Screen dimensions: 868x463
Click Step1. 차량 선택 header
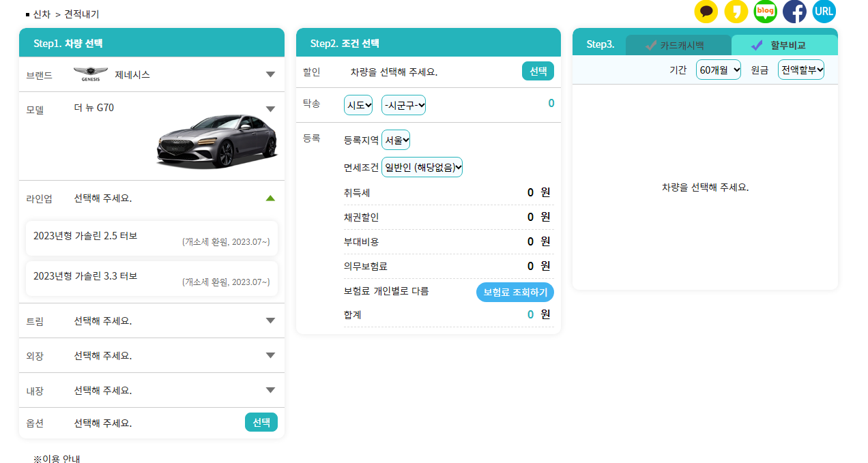(x=151, y=43)
